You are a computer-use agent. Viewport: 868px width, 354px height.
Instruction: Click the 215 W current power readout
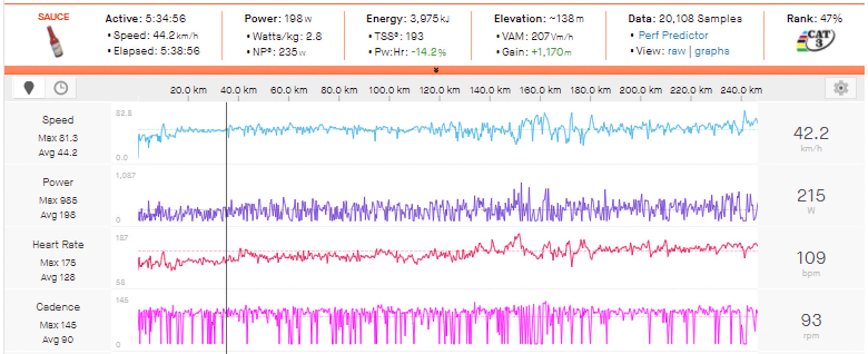click(811, 196)
